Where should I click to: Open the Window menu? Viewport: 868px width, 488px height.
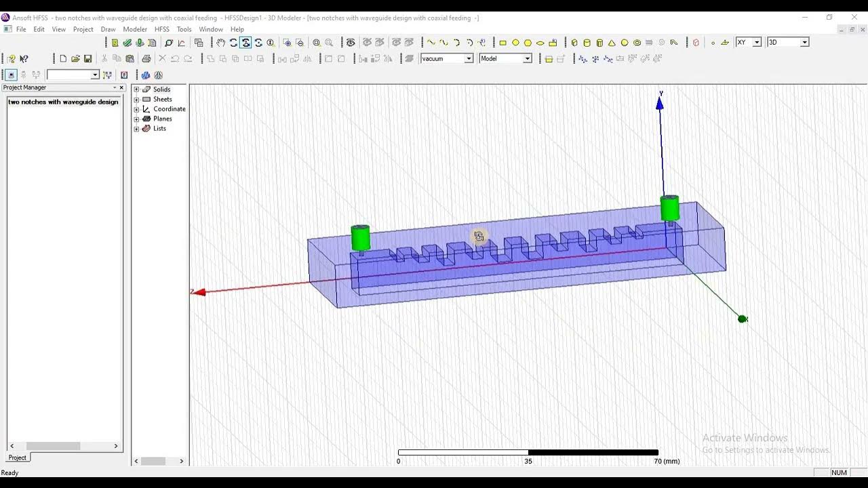pos(211,29)
